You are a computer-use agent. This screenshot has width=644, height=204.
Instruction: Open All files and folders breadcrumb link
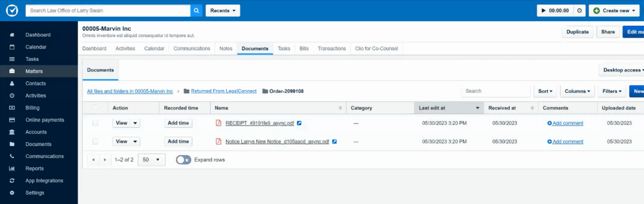pyautogui.click(x=130, y=91)
